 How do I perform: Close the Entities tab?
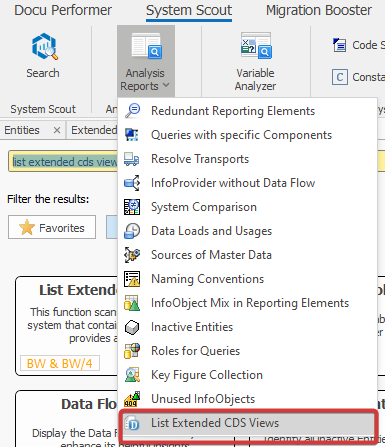pyautogui.click(x=57, y=130)
